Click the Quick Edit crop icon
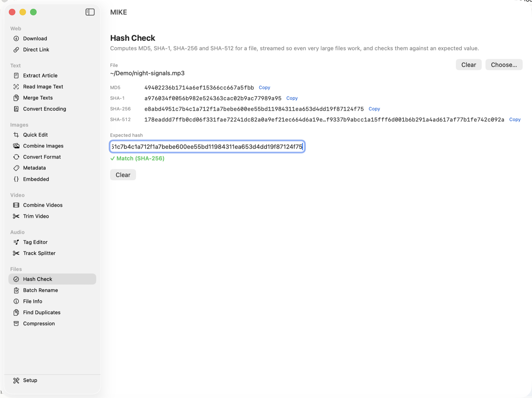 [16, 135]
